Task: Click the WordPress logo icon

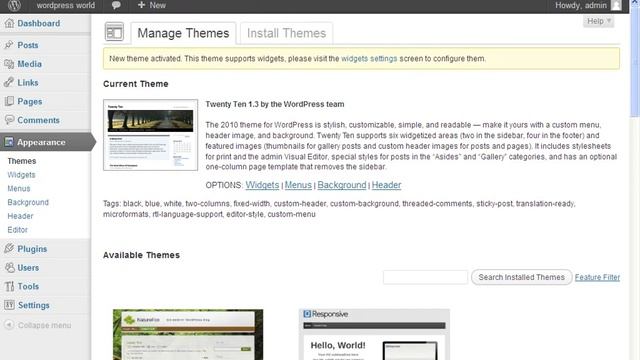Action: click(14, 5)
